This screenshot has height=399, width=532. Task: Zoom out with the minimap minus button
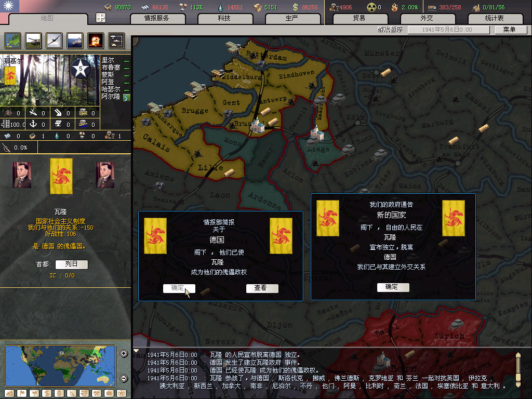pos(124,378)
